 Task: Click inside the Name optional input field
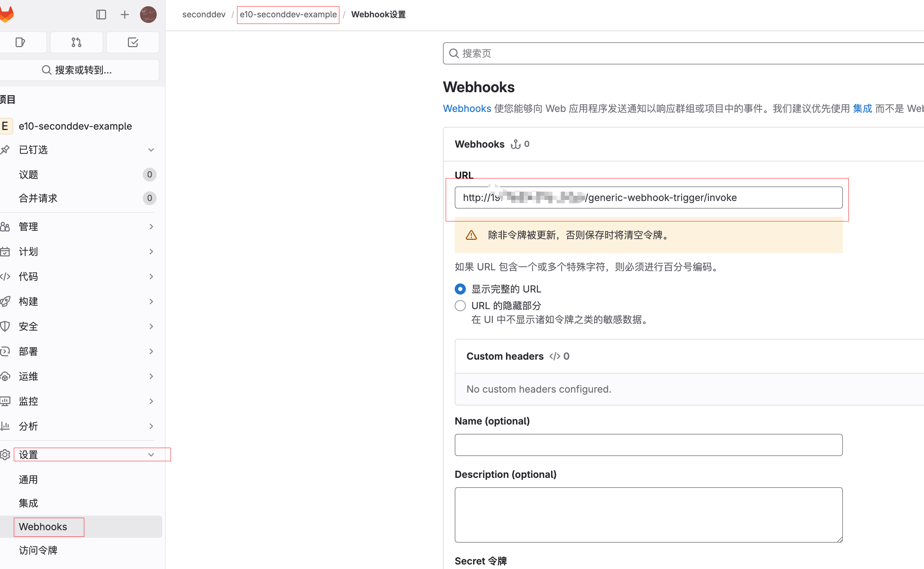(x=647, y=445)
